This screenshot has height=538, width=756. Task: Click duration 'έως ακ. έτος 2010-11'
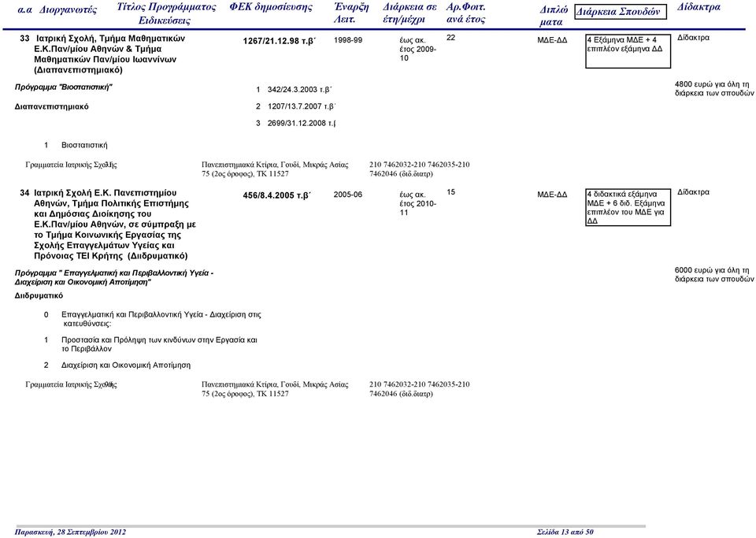[x=417, y=203]
